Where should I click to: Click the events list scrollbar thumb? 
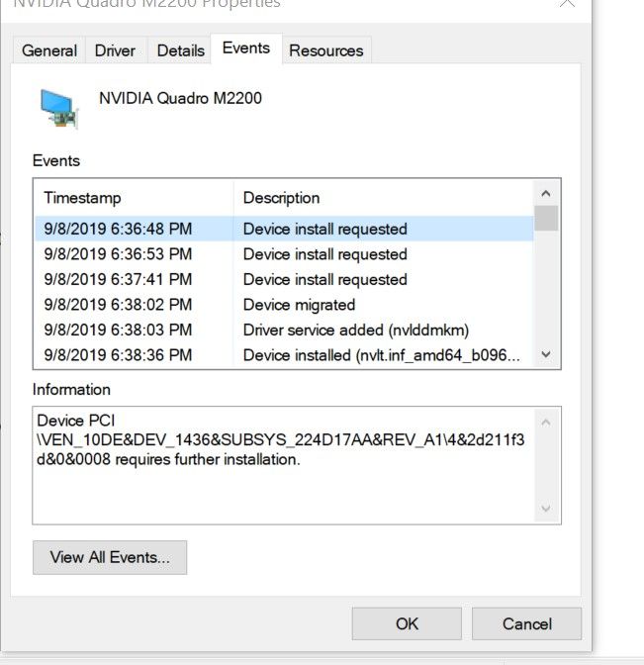pos(546,218)
